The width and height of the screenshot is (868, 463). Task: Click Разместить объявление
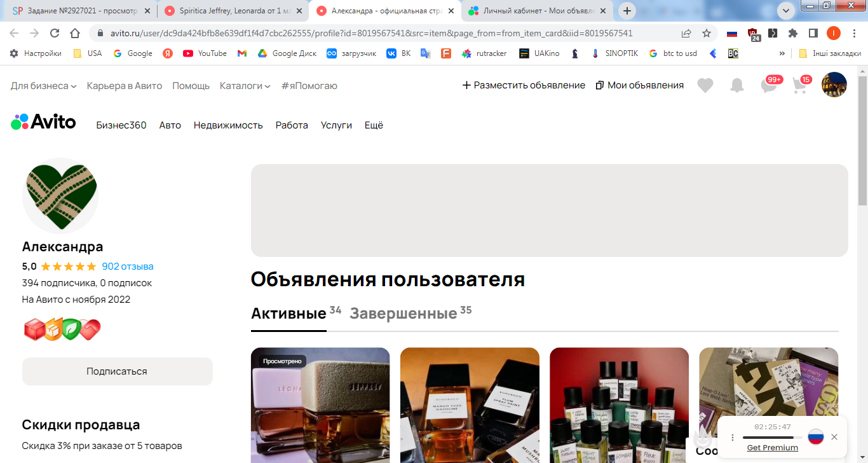(524, 85)
